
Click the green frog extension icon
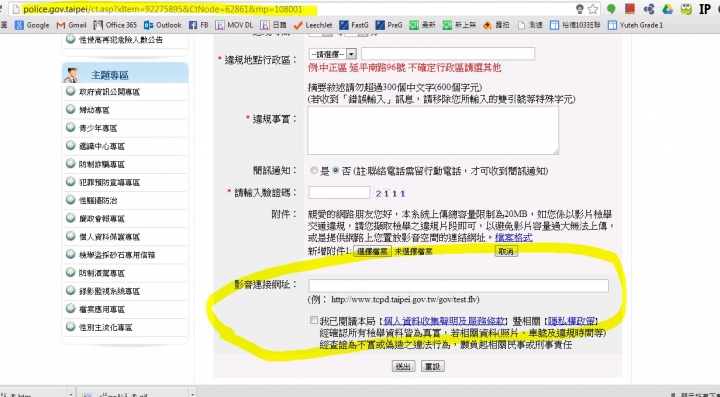click(686, 9)
